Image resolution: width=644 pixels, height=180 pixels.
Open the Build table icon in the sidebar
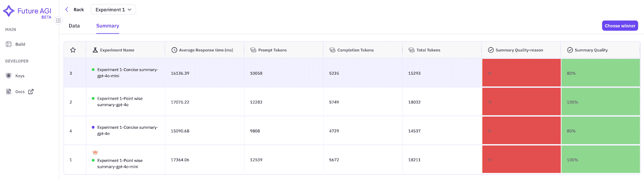tap(8, 44)
